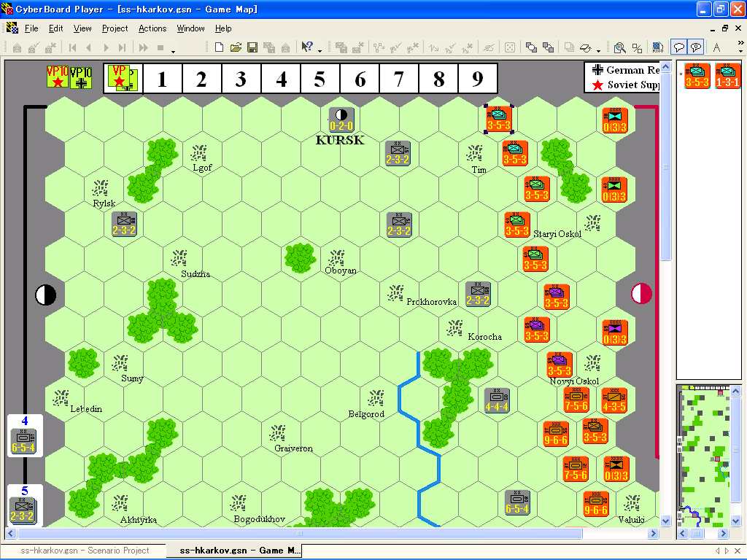Click turn track box 1

pos(163,79)
